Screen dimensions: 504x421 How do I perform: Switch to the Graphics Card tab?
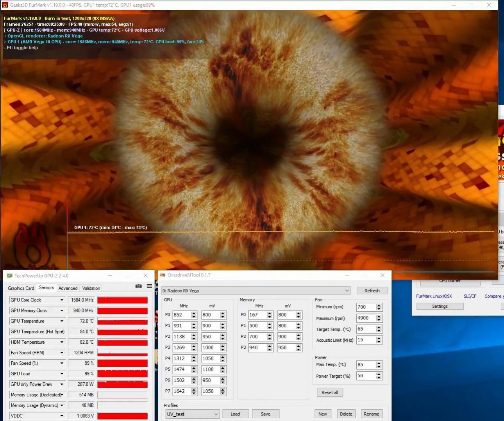coord(21,288)
